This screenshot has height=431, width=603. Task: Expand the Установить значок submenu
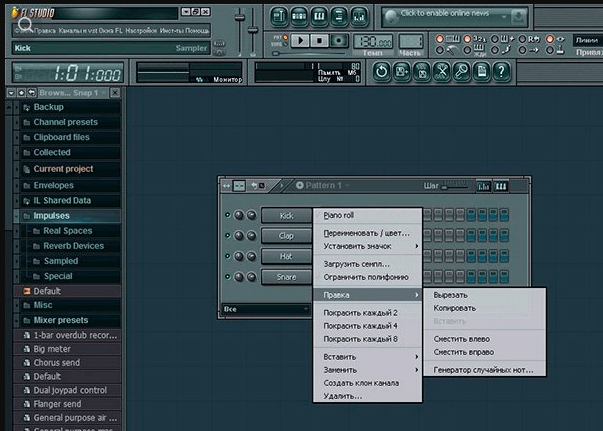pyautogui.click(x=367, y=246)
